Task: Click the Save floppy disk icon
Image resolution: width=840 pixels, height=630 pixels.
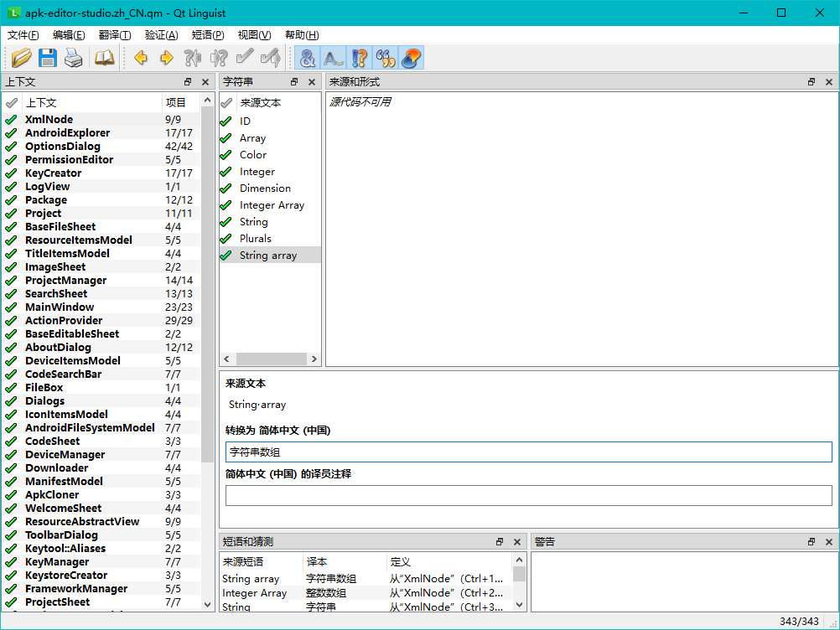Action: coord(48,58)
